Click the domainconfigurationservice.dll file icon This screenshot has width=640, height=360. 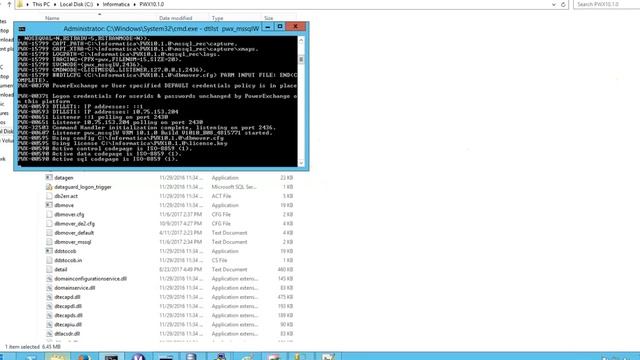[49, 279]
